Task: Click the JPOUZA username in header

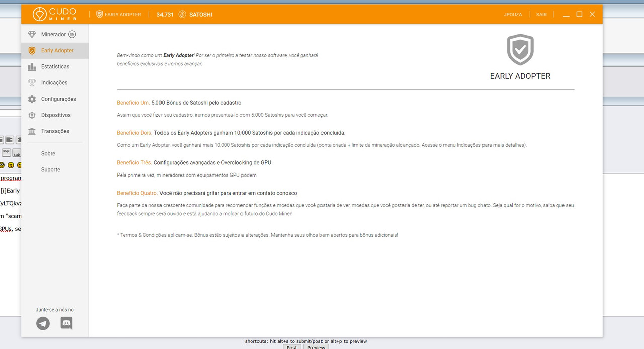Action: click(x=513, y=15)
